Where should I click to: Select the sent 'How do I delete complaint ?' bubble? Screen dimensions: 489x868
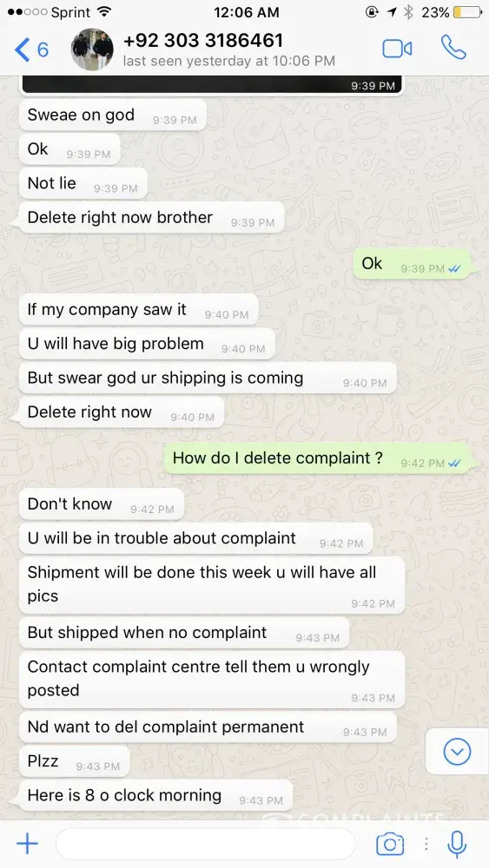click(317, 458)
